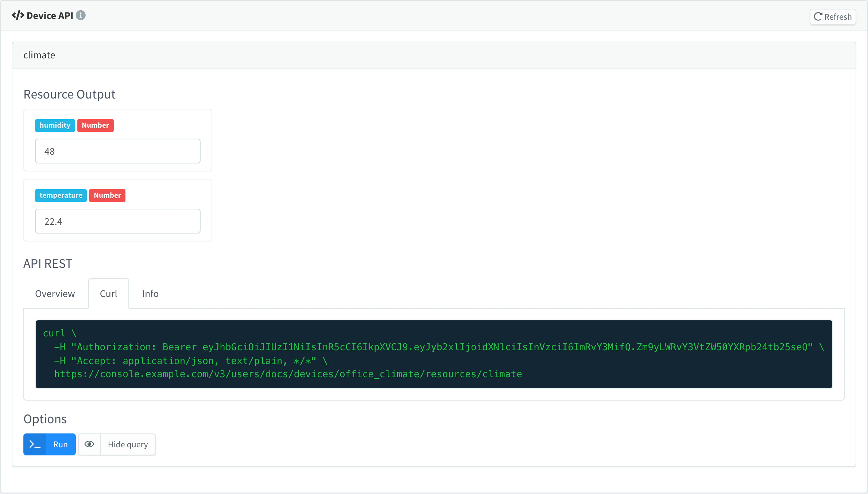The image size is (868, 494).
Task: Click the red Number badge beside temperature
Action: [107, 195]
